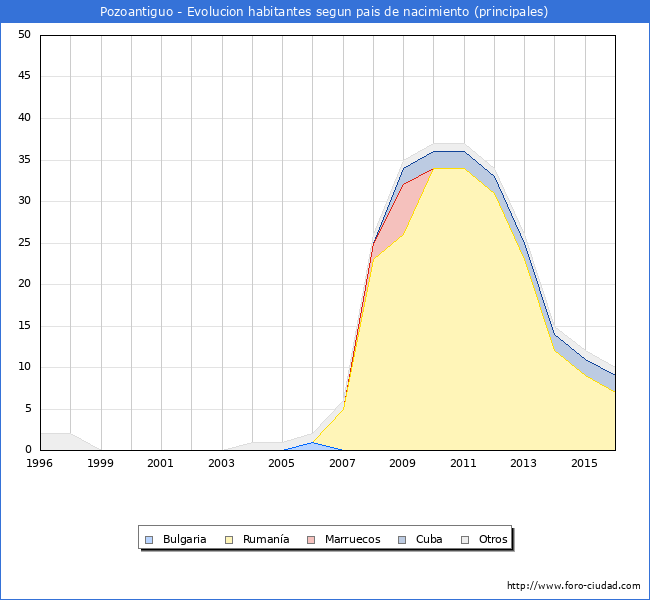This screenshot has height=600, width=650.
Task: Click the 10 y-axis label
Action: [24, 367]
